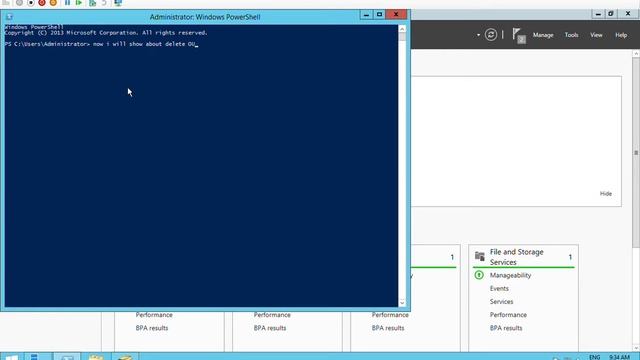This screenshot has height=360, width=640.
Task: Open the Server Manager notifications flag
Action: coord(518,35)
